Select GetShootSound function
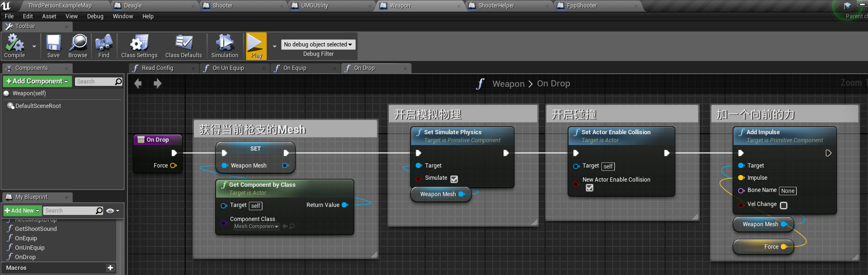 coord(36,229)
